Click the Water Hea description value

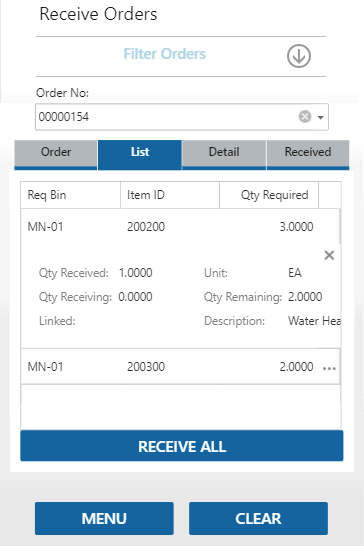[x=314, y=321]
